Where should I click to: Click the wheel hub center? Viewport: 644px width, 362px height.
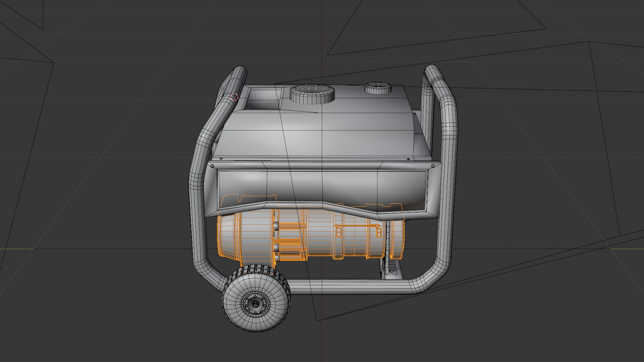[x=255, y=304]
